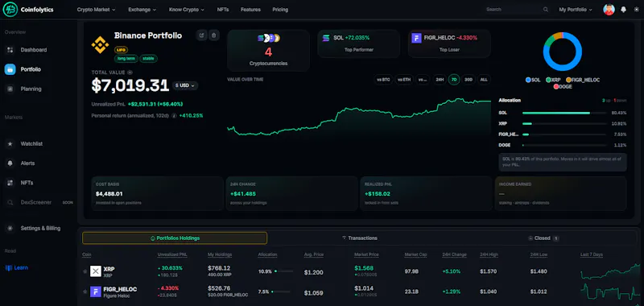Select the vs BTC chart option
644x306 pixels.
click(x=383, y=80)
